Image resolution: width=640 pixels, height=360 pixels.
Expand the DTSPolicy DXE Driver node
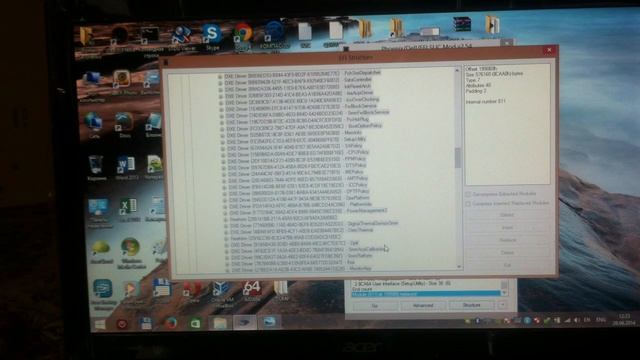(223, 168)
